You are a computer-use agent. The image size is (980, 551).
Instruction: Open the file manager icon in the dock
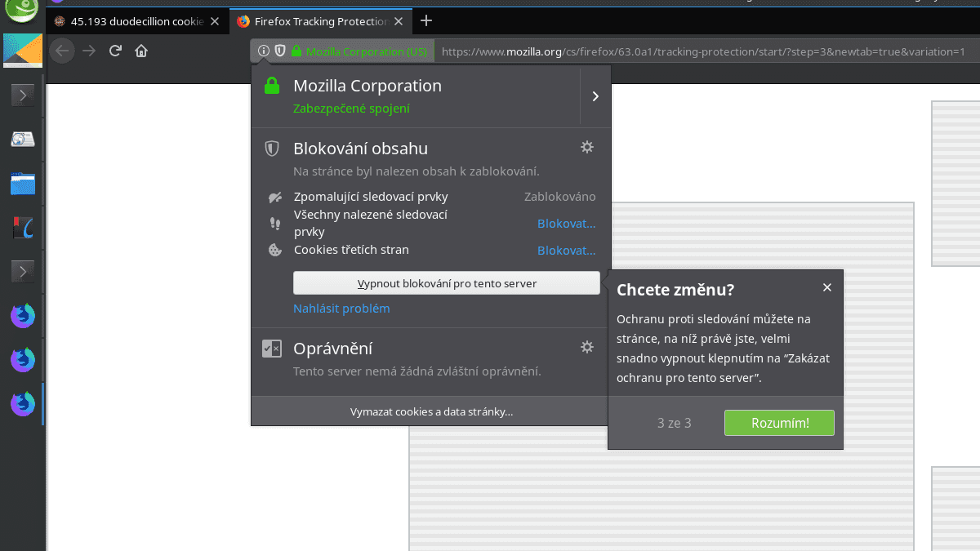[x=22, y=184]
